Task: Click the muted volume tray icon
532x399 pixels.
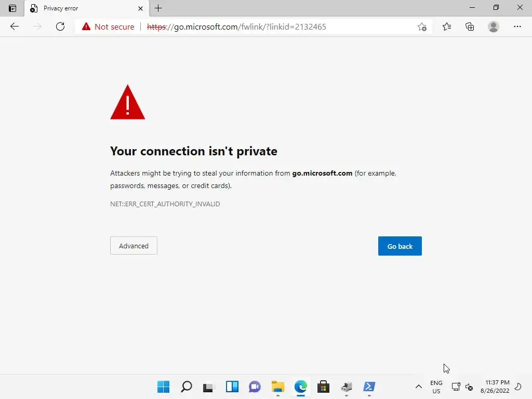Action: (469, 387)
